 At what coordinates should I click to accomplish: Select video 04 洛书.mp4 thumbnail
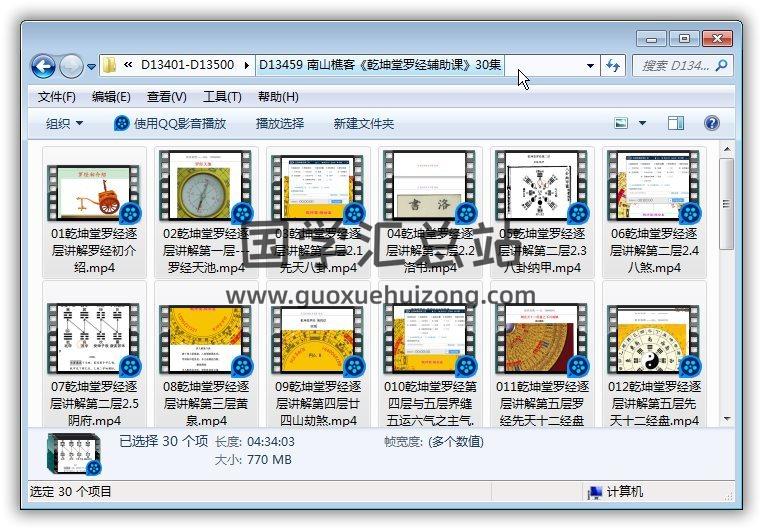[x=429, y=186]
